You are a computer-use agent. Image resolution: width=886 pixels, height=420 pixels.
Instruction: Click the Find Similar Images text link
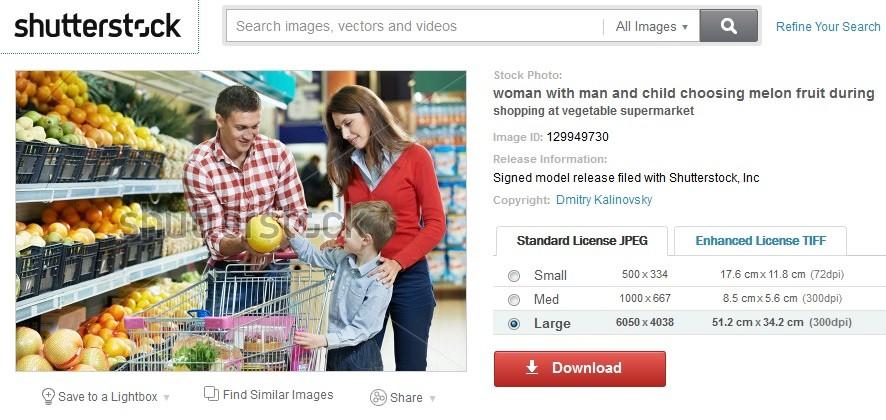tap(278, 395)
